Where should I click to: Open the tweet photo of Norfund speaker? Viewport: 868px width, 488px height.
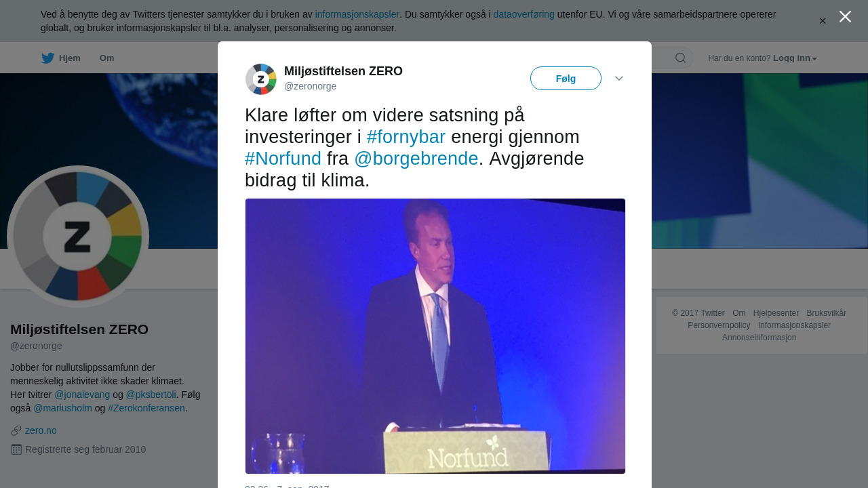point(435,336)
